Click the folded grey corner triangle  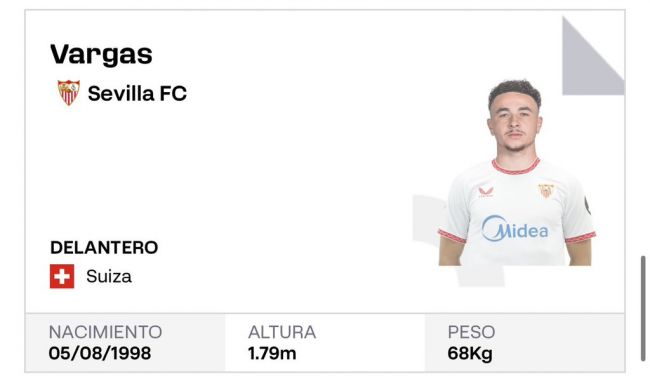click(593, 56)
